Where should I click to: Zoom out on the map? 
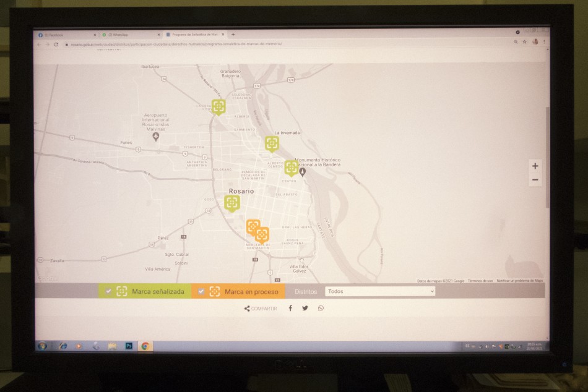tap(535, 180)
